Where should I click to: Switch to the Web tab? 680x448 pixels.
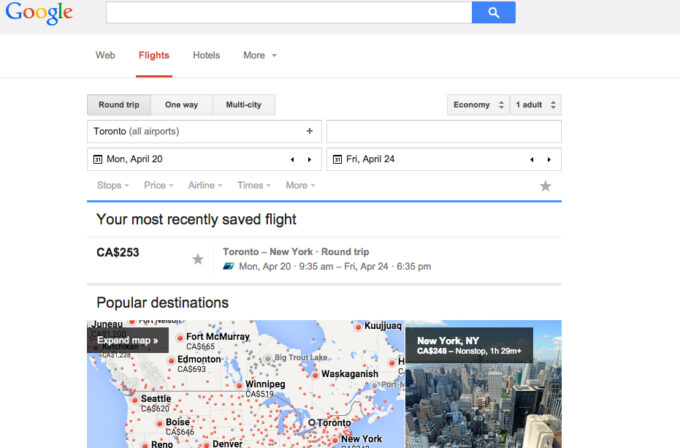[105, 55]
